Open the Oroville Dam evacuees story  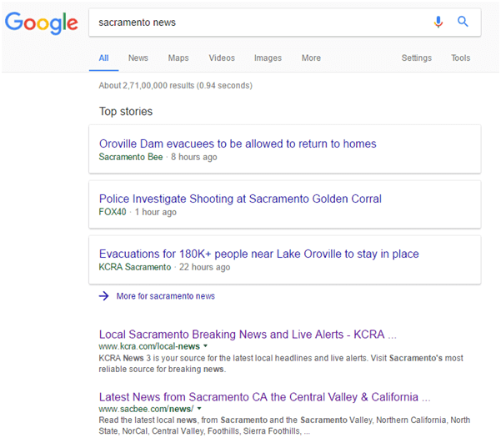click(x=238, y=143)
